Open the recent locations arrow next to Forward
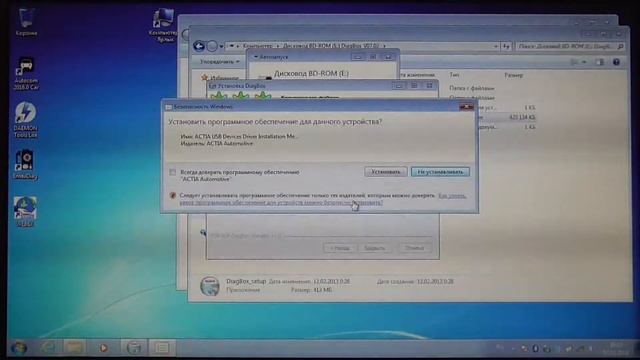The width and height of the screenshot is (640, 360). [x=221, y=47]
